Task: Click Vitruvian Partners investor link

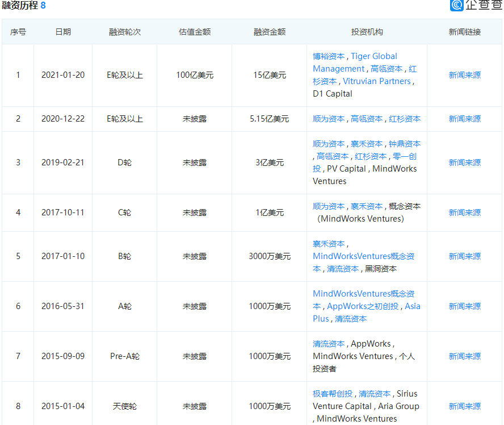Action: click(376, 81)
